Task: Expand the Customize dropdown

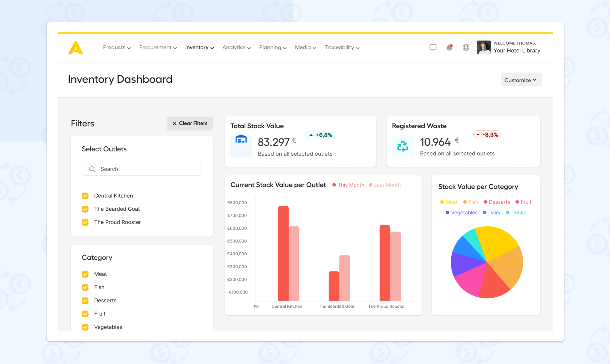Action: coord(521,80)
